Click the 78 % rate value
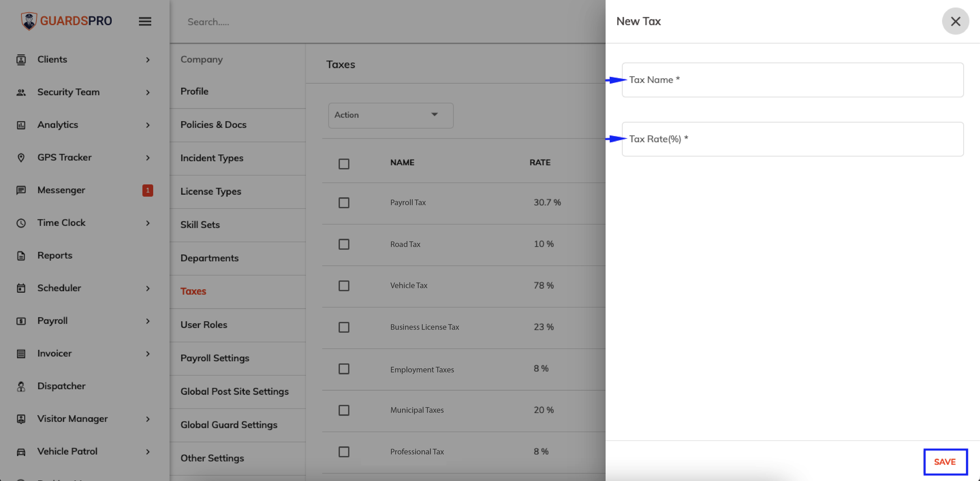Image resolution: width=980 pixels, height=481 pixels. coord(544,286)
